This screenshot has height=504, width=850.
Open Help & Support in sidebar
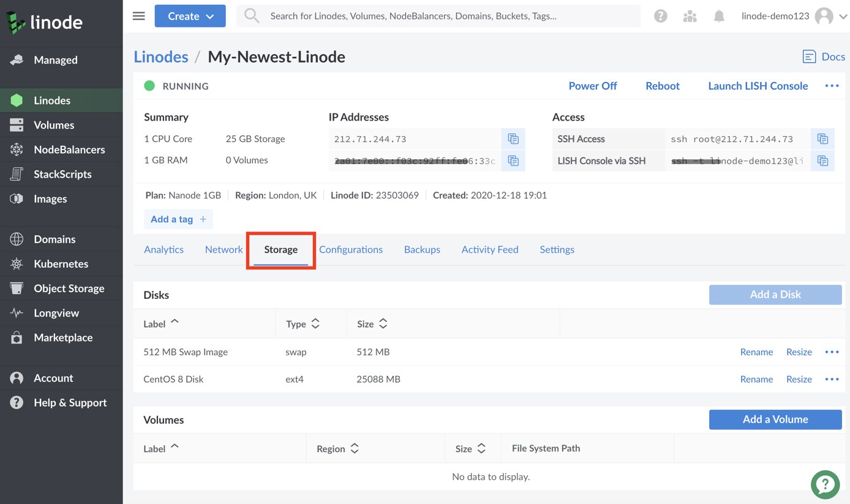[x=61, y=402]
